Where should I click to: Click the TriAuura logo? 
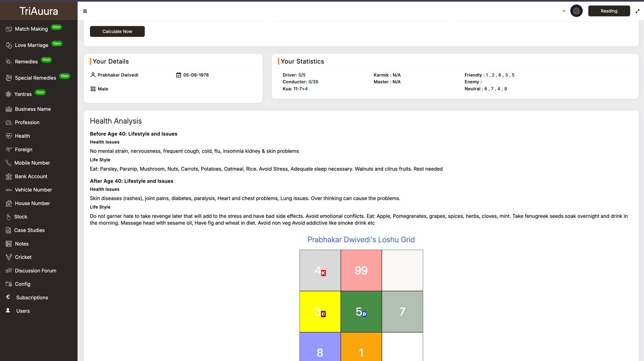(x=39, y=11)
